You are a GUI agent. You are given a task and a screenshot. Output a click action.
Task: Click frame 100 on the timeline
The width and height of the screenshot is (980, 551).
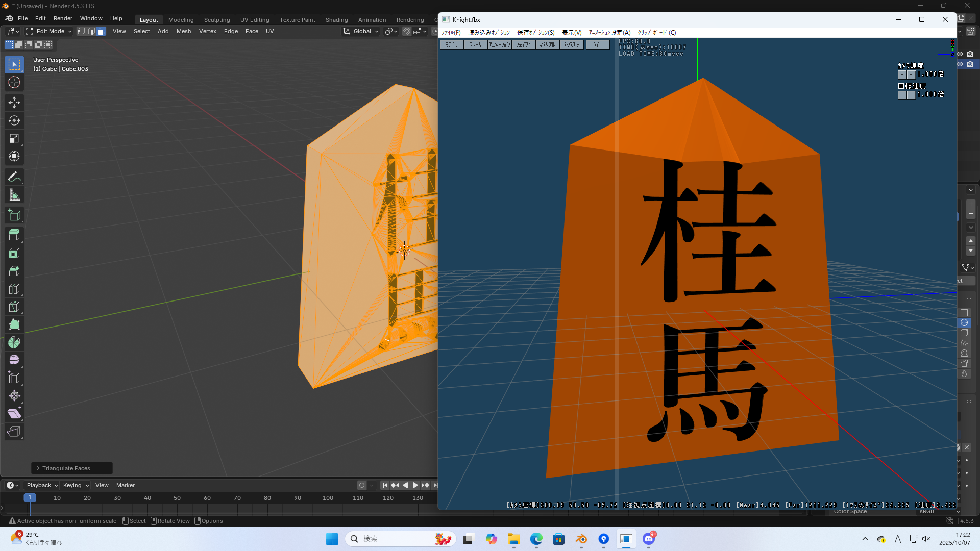328,498
